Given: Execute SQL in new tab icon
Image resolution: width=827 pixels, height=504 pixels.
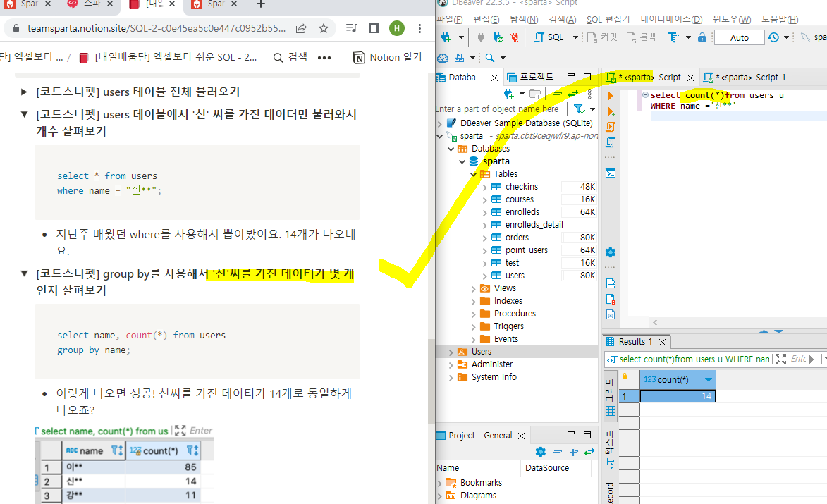Looking at the screenshot, I should (x=611, y=111).
